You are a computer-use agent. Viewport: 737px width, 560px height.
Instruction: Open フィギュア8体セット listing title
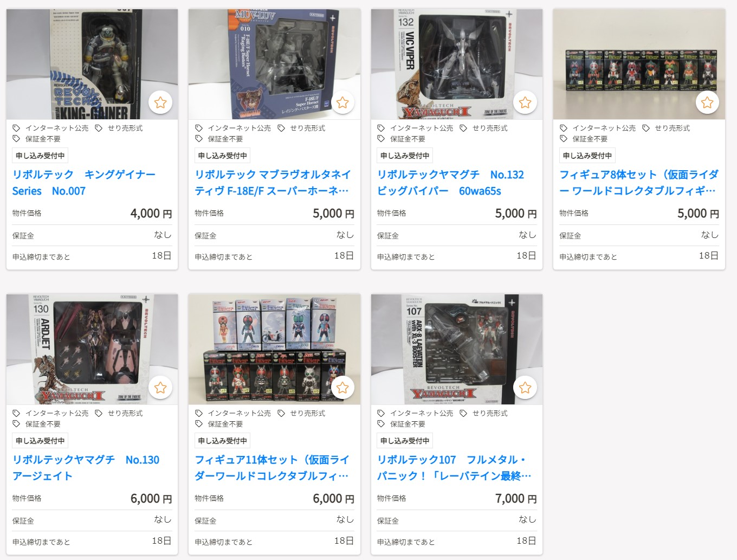(639, 183)
